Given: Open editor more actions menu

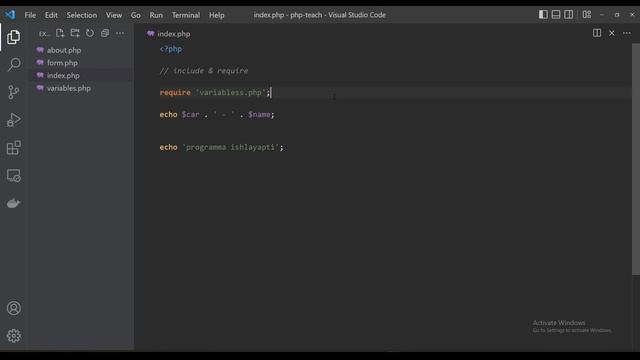Looking at the screenshot, I should 627,33.
